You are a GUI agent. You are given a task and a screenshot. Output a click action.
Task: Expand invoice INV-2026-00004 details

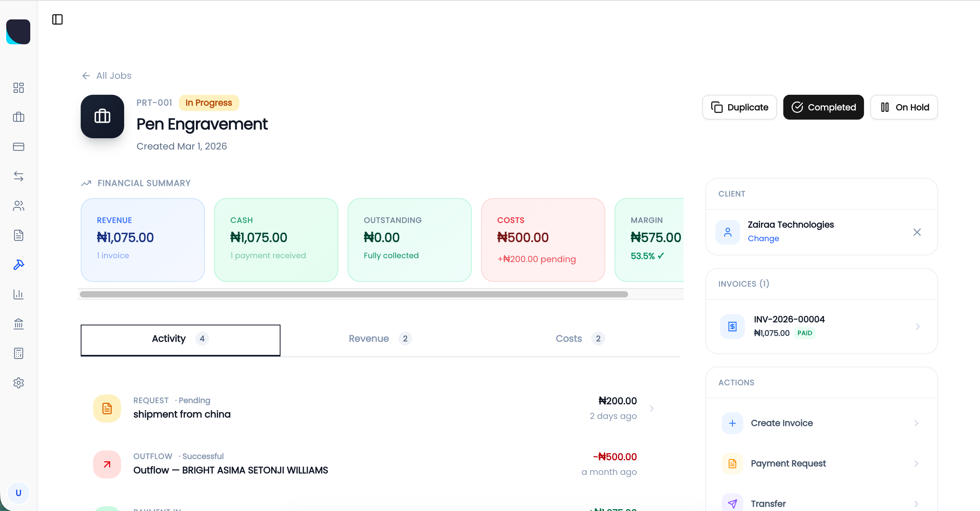tap(918, 326)
